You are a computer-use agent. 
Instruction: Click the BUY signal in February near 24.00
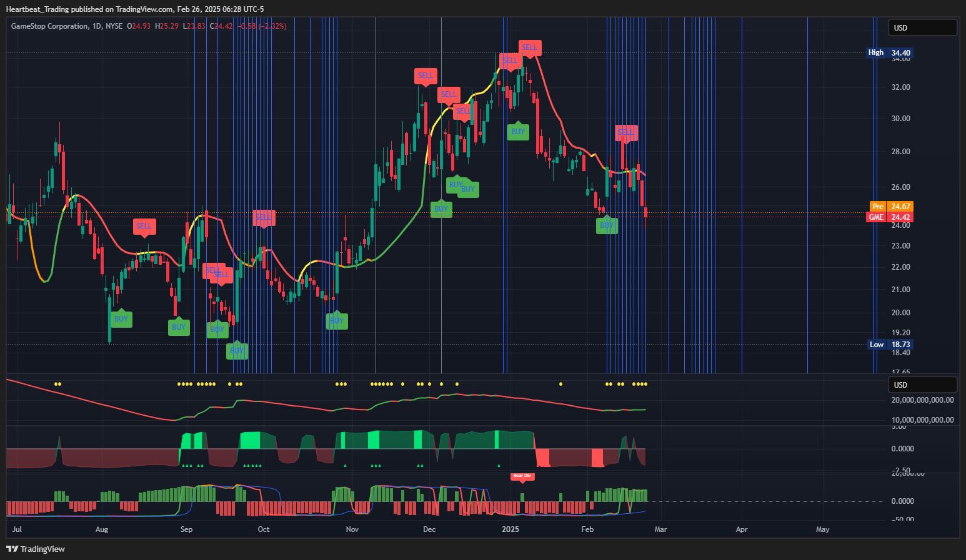607,225
